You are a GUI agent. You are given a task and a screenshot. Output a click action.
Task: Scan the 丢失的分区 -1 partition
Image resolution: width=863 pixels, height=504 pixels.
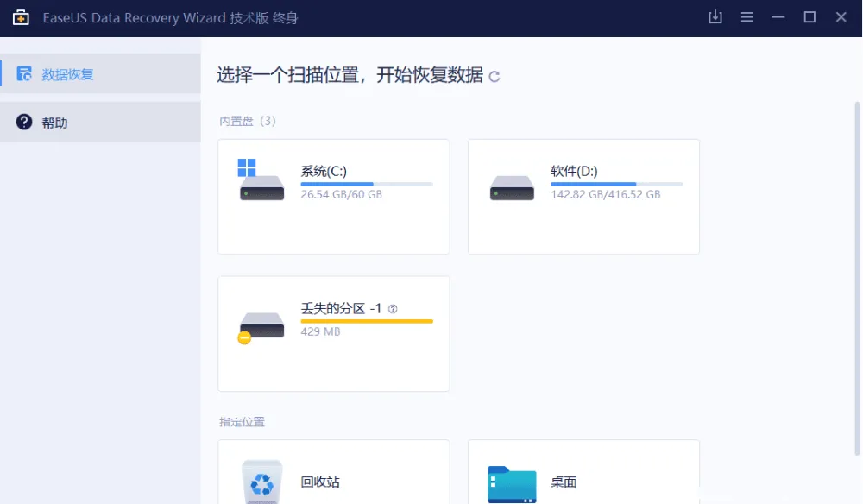click(333, 333)
